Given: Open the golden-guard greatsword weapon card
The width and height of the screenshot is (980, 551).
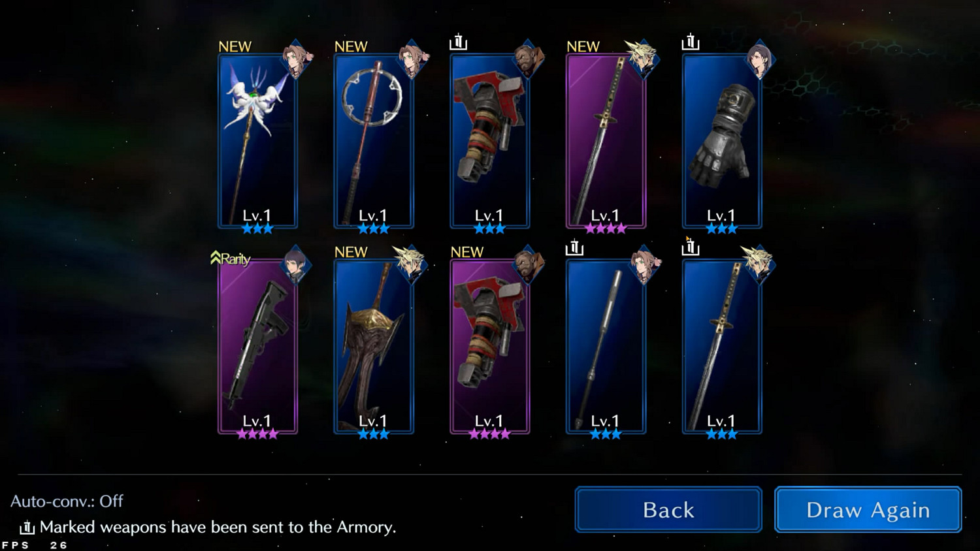Looking at the screenshot, I should coord(374,347).
